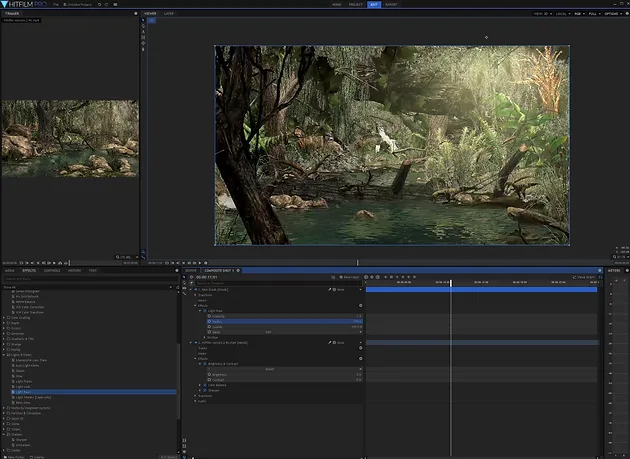This screenshot has height=459, width=630.
Task: Expand the Audio section of media layer
Action: pyautogui.click(x=196, y=401)
